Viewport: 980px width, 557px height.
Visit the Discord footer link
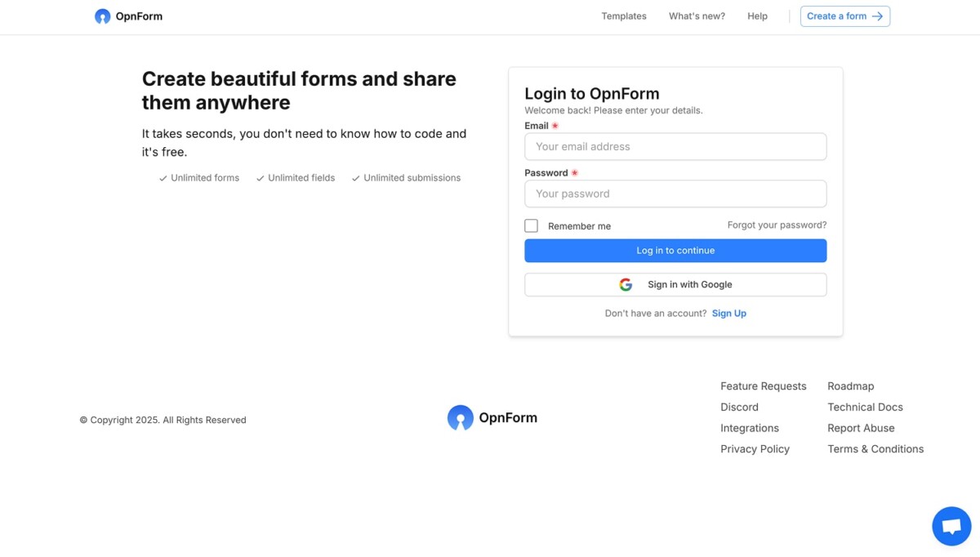click(x=739, y=408)
